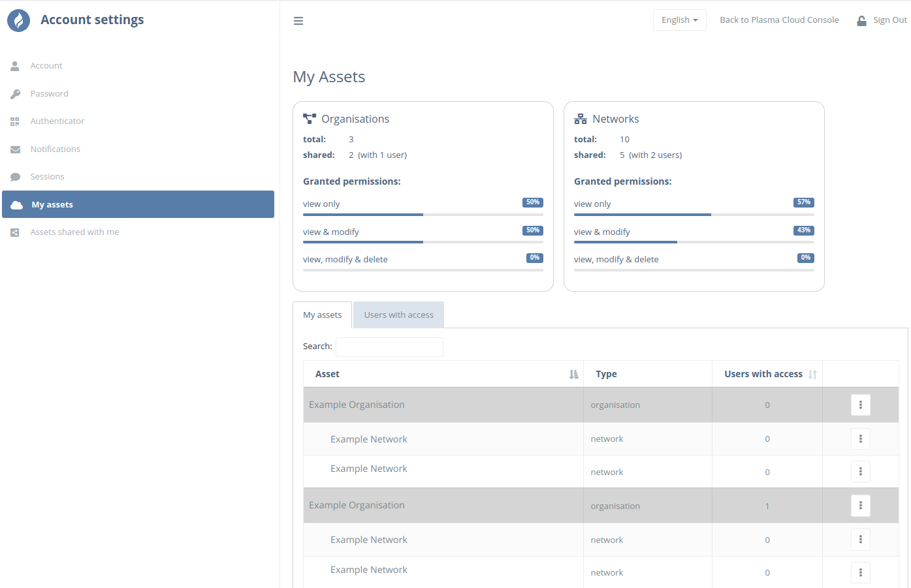The width and height of the screenshot is (911, 588).
Task: Click the Account person icon
Action: tap(15, 66)
